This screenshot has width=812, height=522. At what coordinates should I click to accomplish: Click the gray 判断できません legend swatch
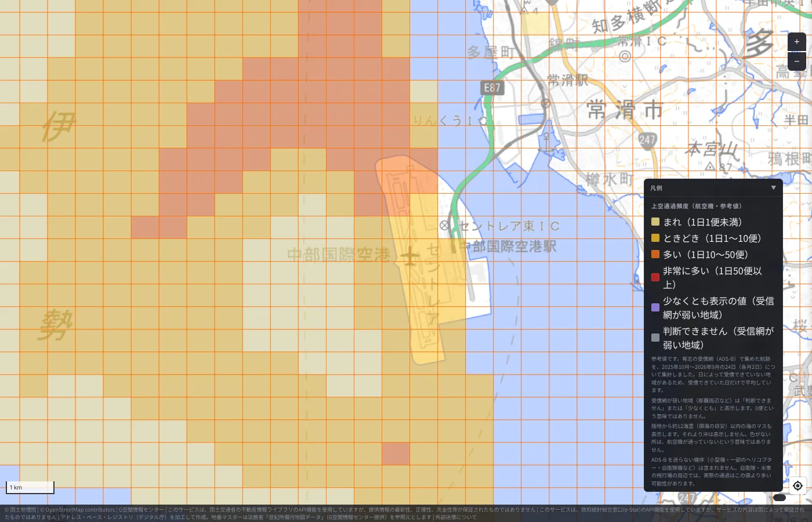655,338
